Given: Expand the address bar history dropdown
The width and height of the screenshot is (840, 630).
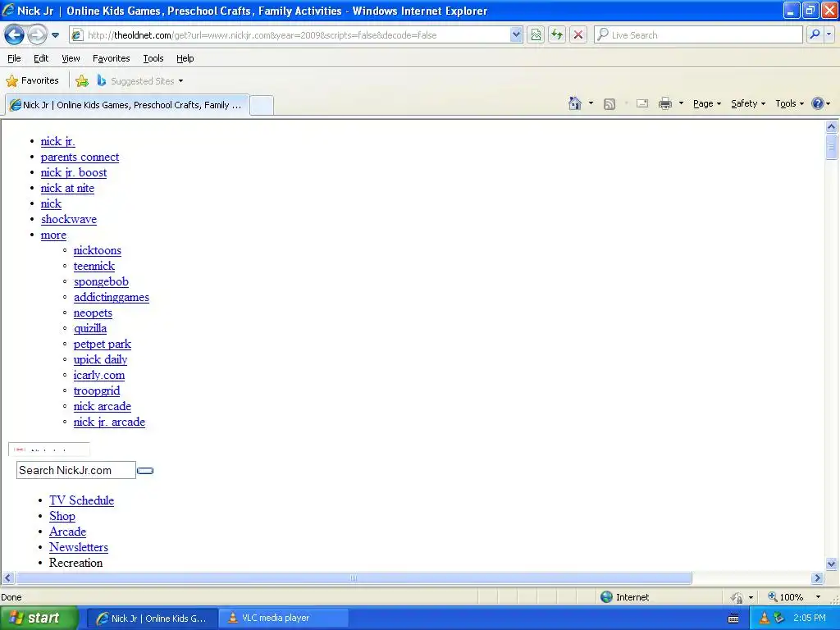Looking at the screenshot, I should pyautogui.click(x=516, y=35).
